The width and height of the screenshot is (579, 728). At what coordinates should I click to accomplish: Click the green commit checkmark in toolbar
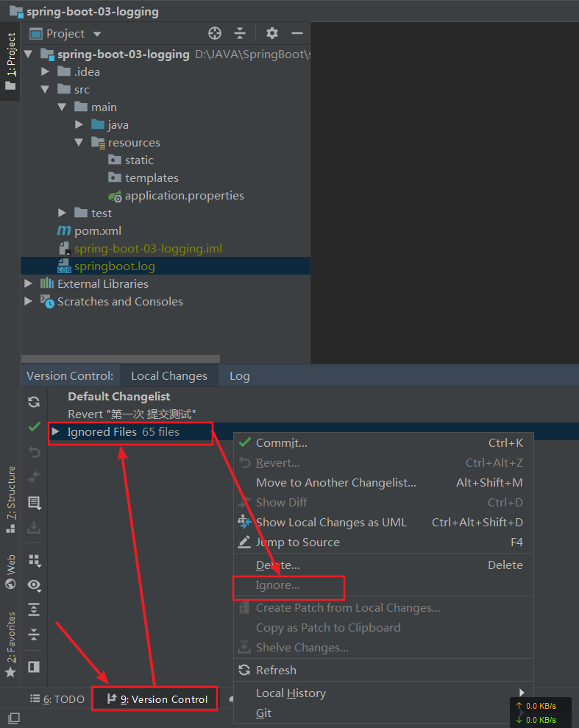click(x=34, y=427)
